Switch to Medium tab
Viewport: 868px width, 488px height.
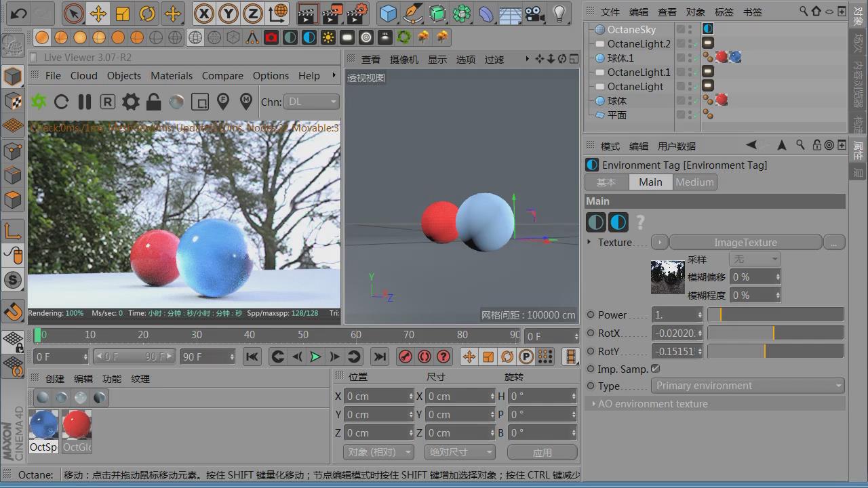click(694, 182)
